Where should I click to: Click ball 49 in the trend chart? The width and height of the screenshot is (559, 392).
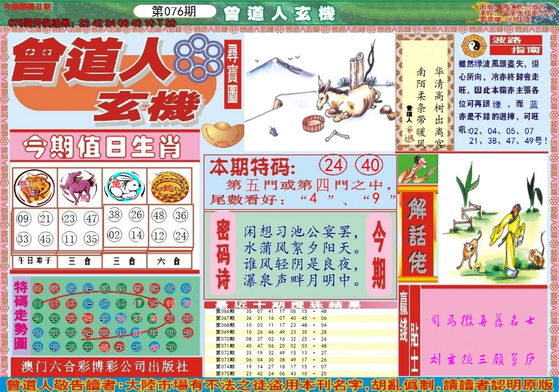170,348
